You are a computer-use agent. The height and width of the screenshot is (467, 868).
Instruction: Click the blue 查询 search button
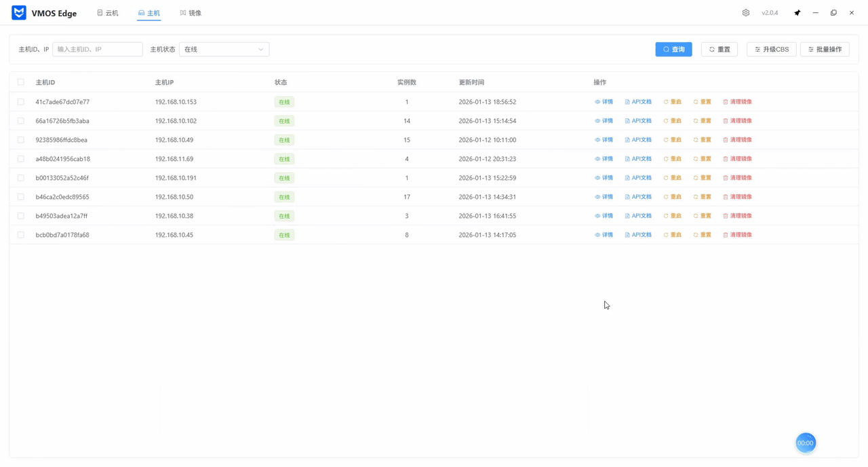point(673,50)
